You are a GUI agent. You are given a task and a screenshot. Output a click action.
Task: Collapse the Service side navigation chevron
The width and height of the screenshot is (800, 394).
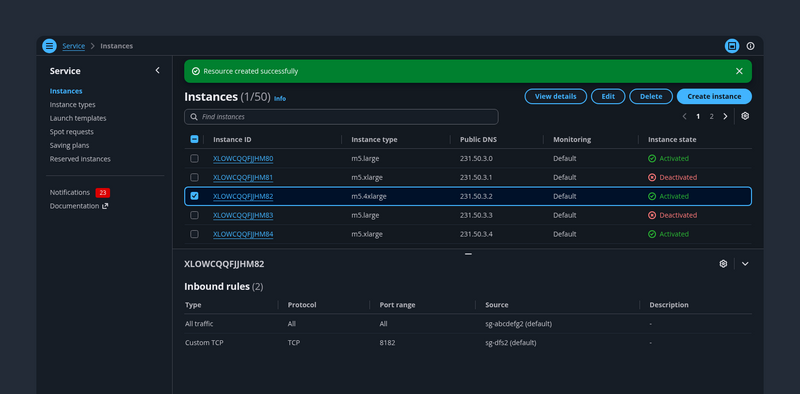coord(157,70)
